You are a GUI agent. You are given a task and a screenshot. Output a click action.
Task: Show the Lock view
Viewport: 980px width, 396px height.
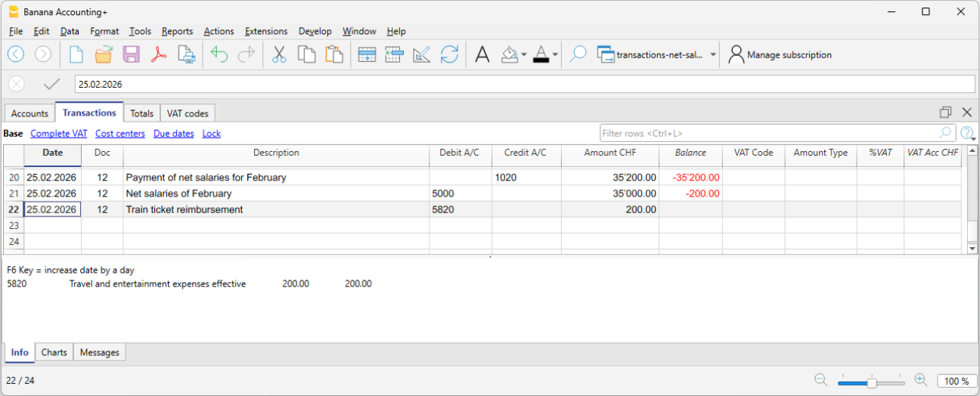point(212,134)
